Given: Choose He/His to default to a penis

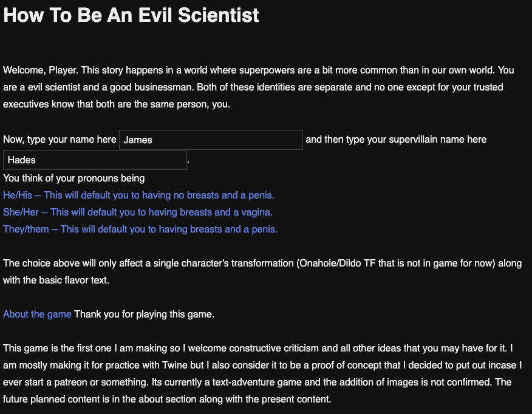Looking at the screenshot, I should [x=138, y=195].
